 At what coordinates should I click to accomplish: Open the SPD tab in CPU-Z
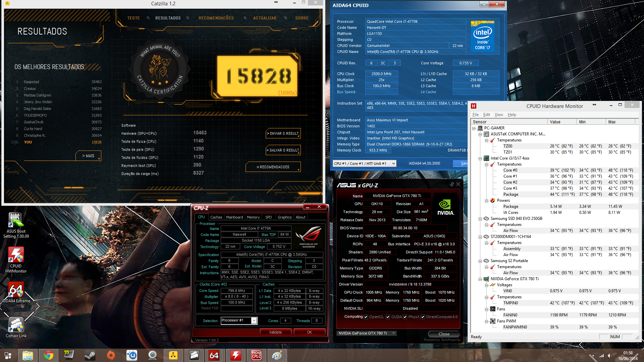269,217
